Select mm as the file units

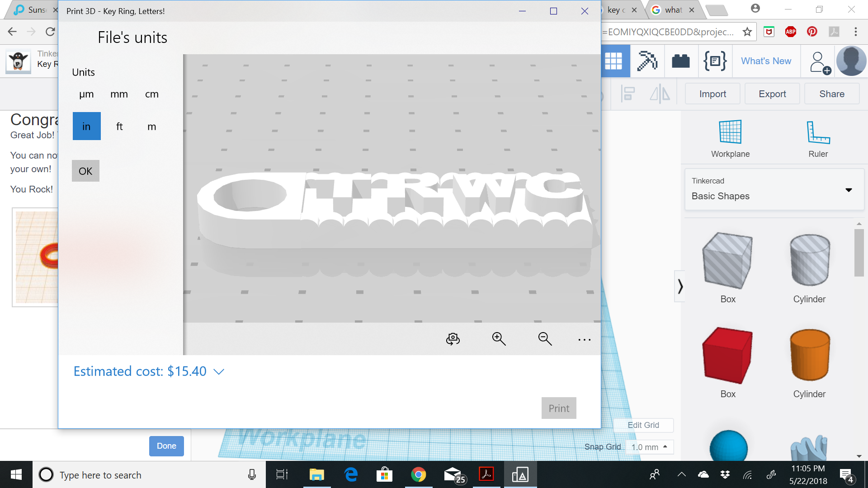[x=119, y=94]
